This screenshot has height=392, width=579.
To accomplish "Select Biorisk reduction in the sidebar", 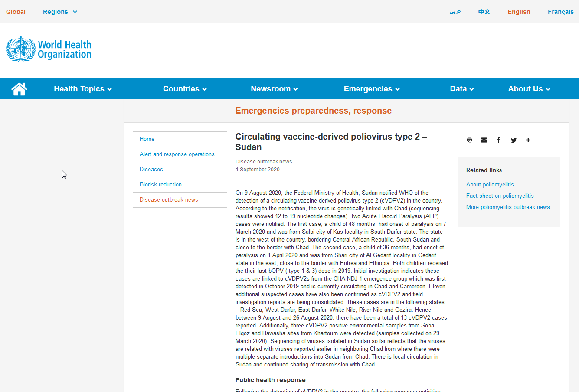I will click(x=160, y=185).
